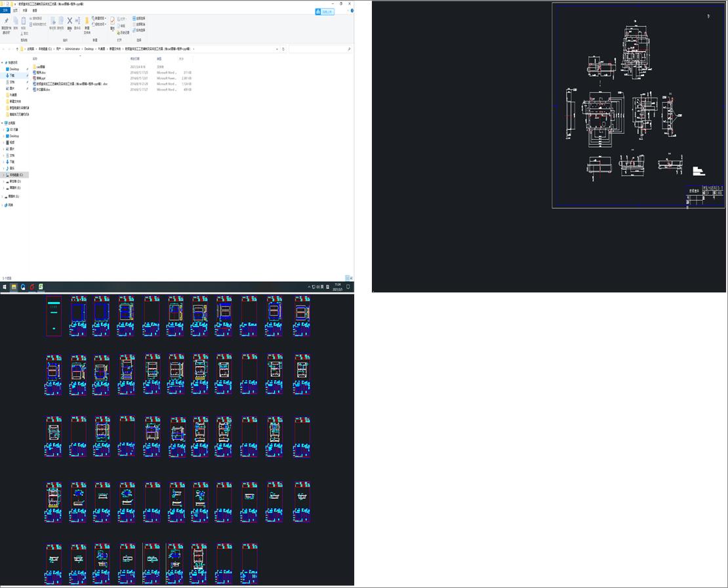
Task: Open the cad图纸 folder
Action: pos(41,67)
